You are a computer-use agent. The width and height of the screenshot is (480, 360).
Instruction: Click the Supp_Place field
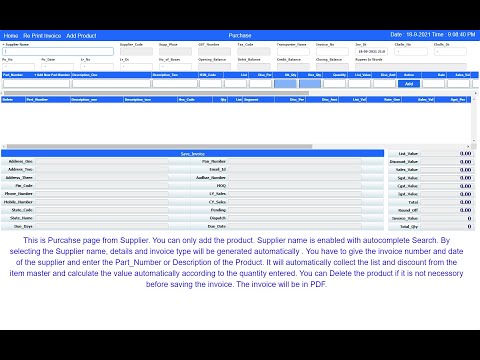[x=175, y=51]
